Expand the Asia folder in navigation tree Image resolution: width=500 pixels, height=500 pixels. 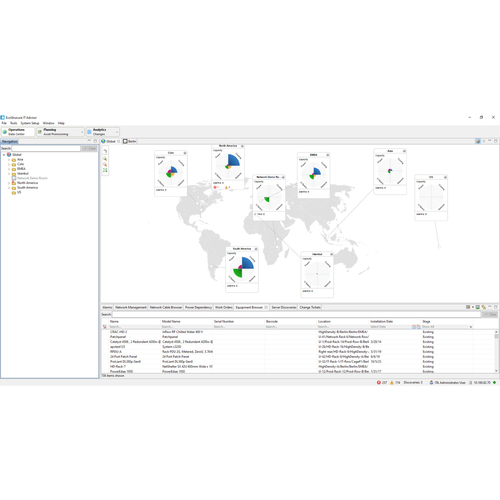(x=9, y=160)
